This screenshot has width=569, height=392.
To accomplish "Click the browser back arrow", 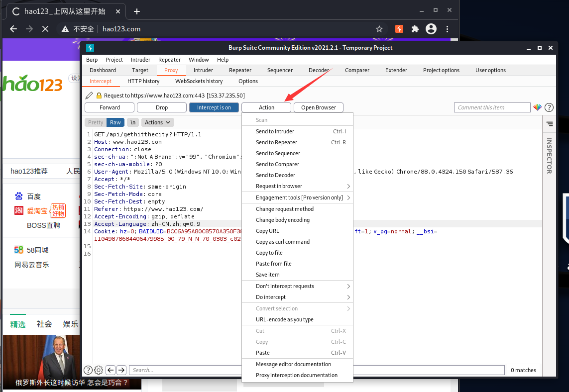I will (x=13, y=29).
